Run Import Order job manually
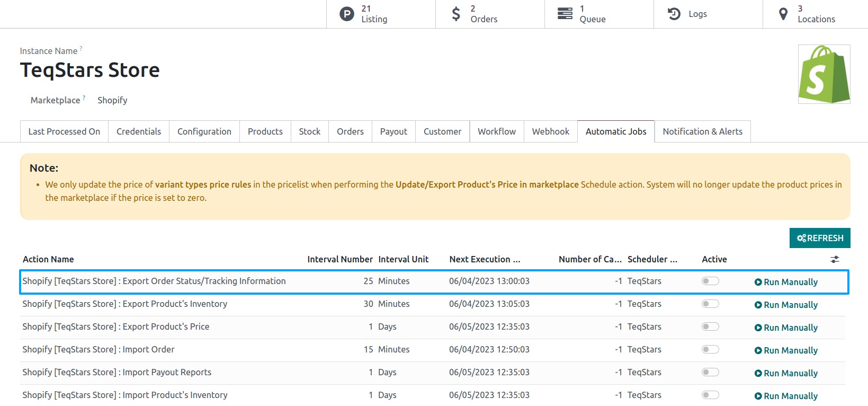This screenshot has width=868, height=406. (x=786, y=350)
